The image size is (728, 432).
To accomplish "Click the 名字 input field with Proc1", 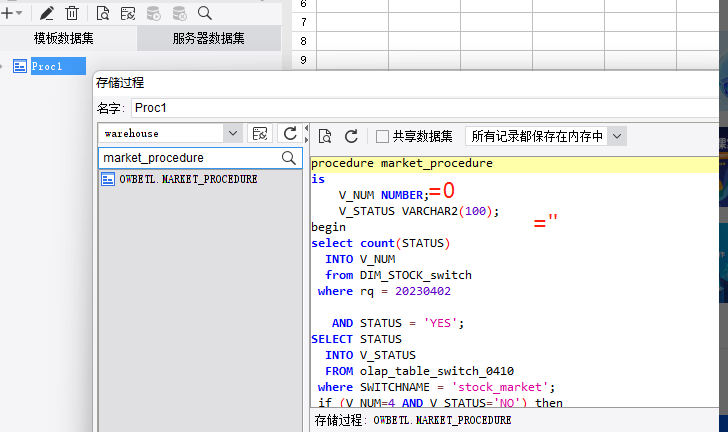I will pos(425,108).
